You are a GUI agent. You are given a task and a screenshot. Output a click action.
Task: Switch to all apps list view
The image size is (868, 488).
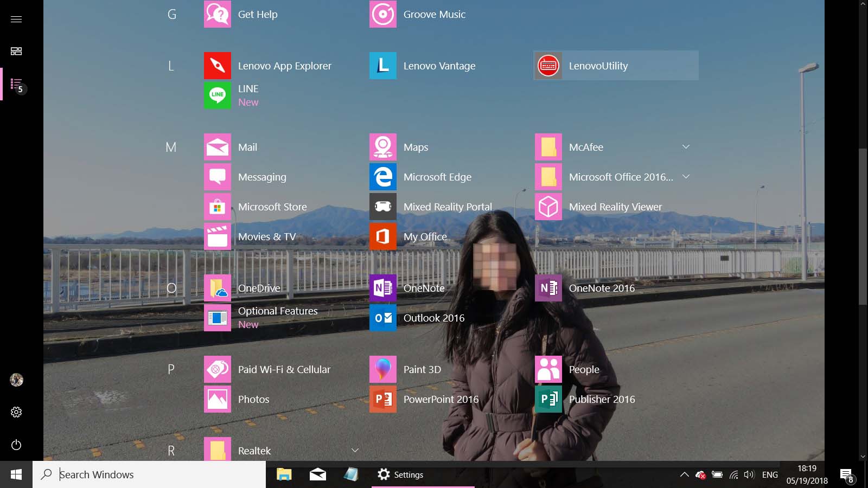coord(16,85)
